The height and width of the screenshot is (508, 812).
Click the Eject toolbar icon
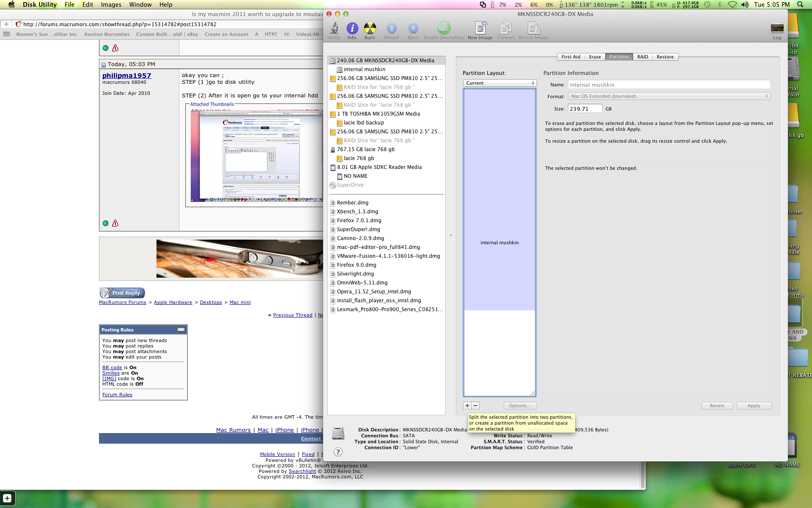coord(413,31)
